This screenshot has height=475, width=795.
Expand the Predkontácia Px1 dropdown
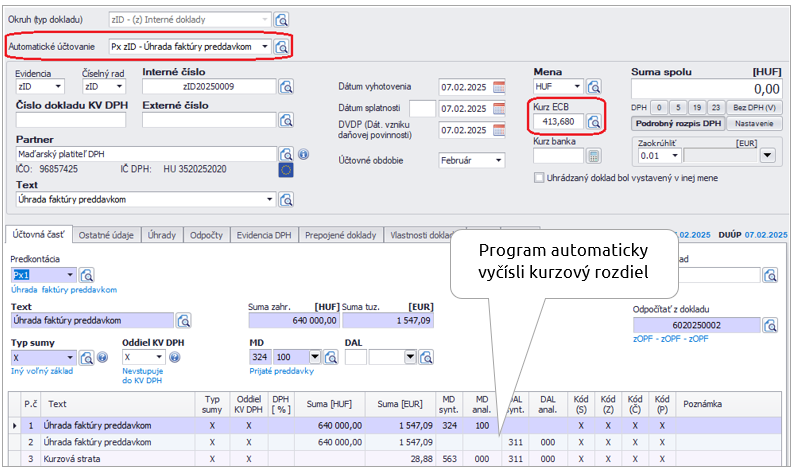point(69,275)
